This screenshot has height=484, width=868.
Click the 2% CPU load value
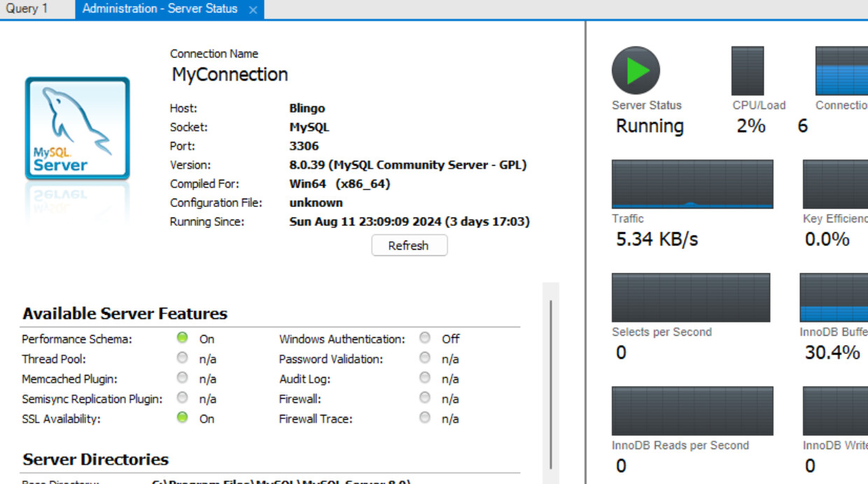(x=751, y=126)
